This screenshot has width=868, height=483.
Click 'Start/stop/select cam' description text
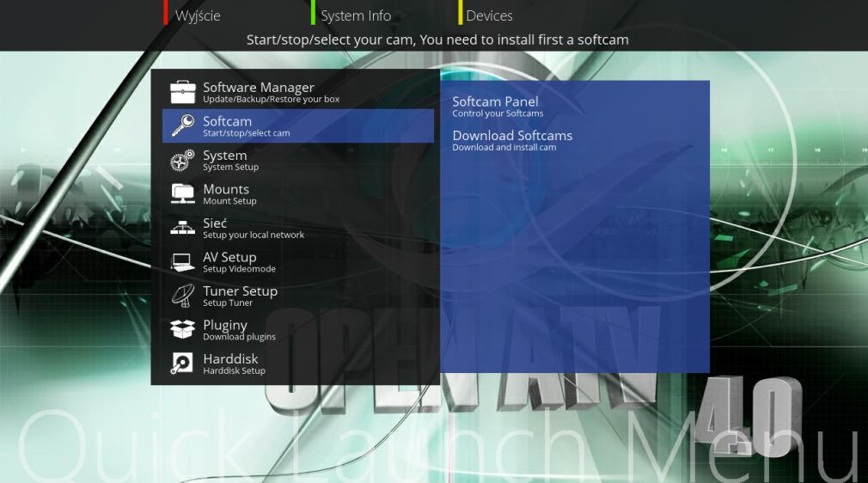click(247, 133)
